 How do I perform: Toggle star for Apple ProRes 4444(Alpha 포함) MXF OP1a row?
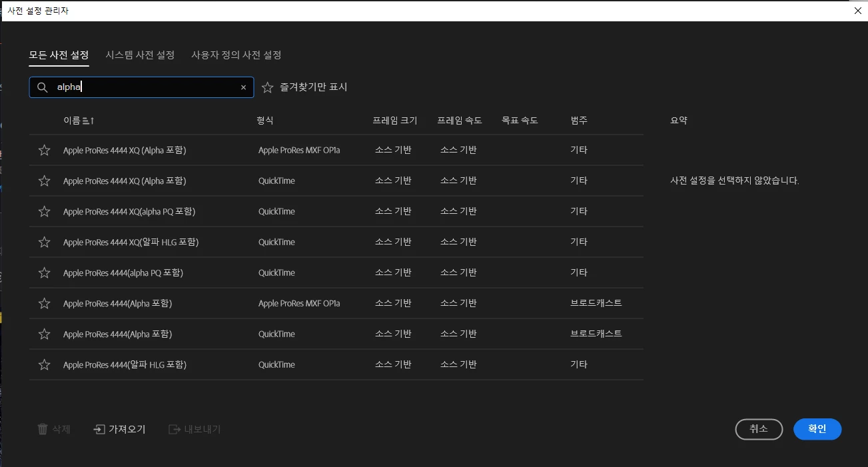pos(45,303)
